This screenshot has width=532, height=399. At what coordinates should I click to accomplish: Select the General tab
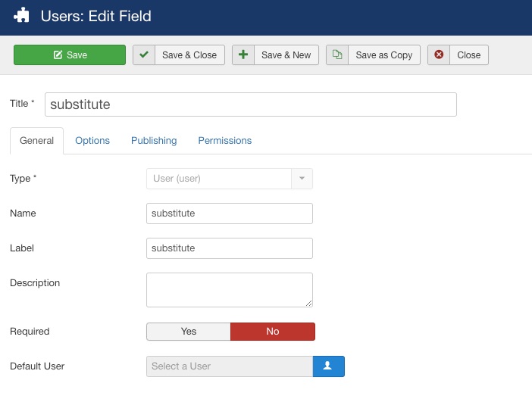coord(36,141)
